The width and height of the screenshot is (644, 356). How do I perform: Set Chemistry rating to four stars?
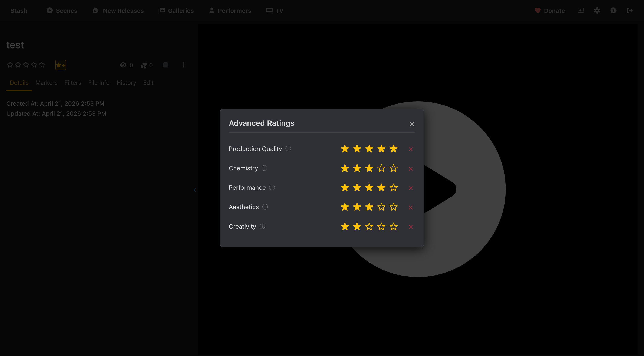pos(381,168)
